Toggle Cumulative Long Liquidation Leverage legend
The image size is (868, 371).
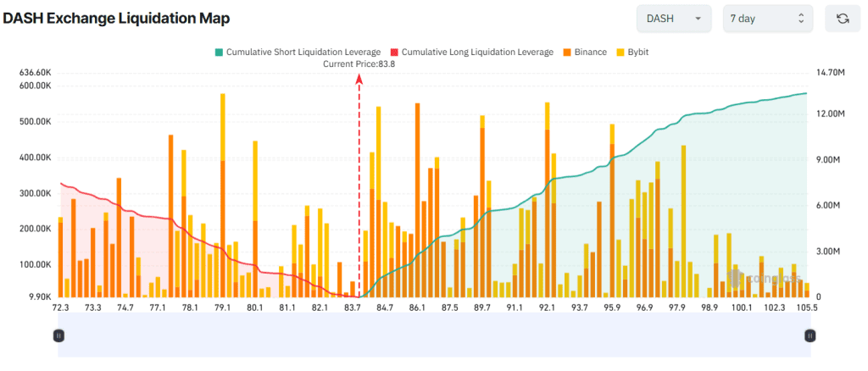[x=471, y=53]
